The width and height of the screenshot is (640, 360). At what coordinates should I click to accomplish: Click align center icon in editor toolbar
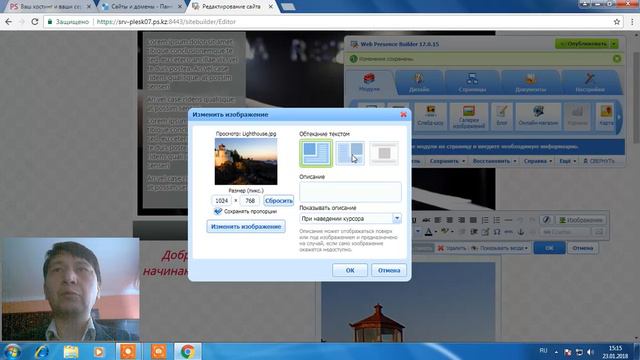pos(449,220)
